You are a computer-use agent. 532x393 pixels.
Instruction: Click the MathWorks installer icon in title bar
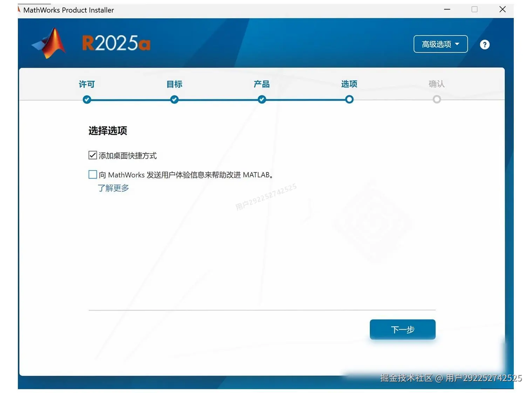click(x=18, y=9)
